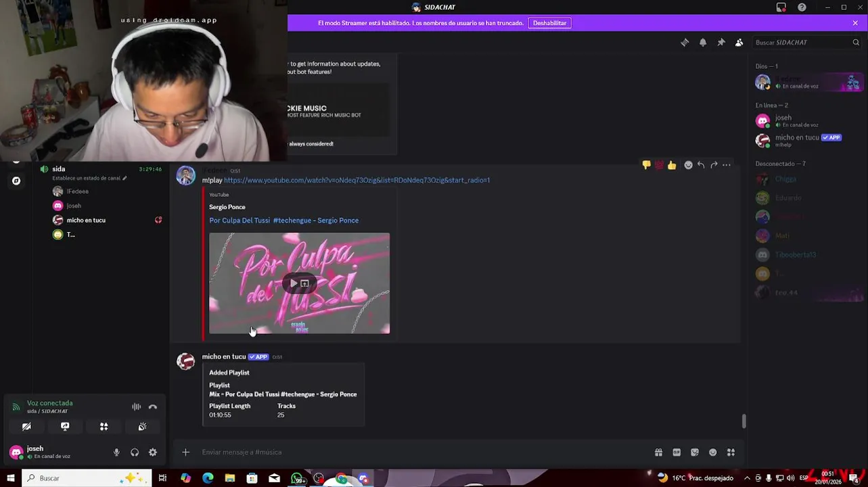
Task: Click the attachment plus button in message bar
Action: pyautogui.click(x=185, y=453)
